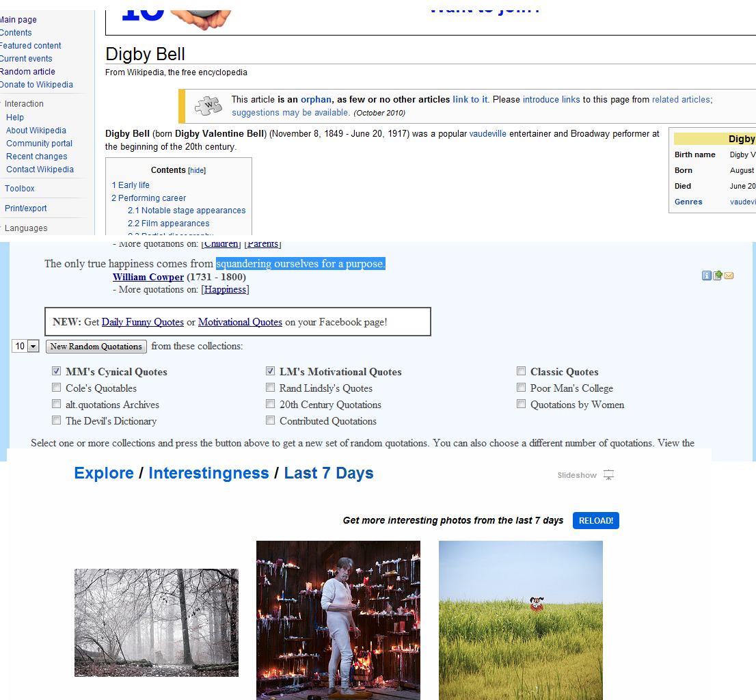Open the Interestingness breadcrumb link
This screenshot has height=700, width=756.
(x=208, y=473)
